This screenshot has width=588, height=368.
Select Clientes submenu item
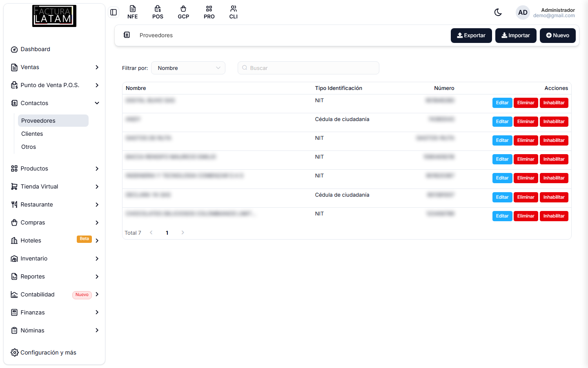[x=32, y=134]
